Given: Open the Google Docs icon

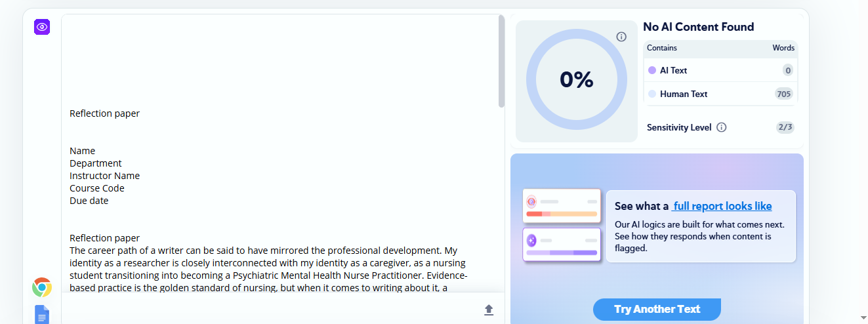Looking at the screenshot, I should click(x=42, y=315).
